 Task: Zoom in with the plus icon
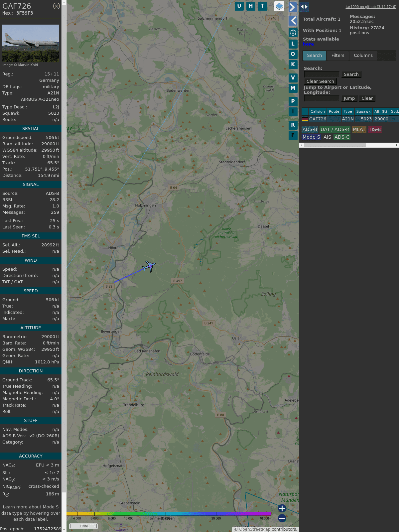(282, 508)
